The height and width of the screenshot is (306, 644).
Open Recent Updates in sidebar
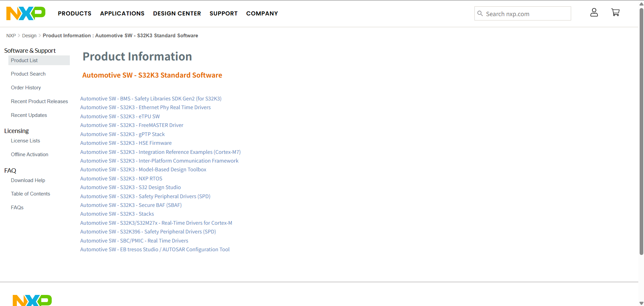[29, 115]
